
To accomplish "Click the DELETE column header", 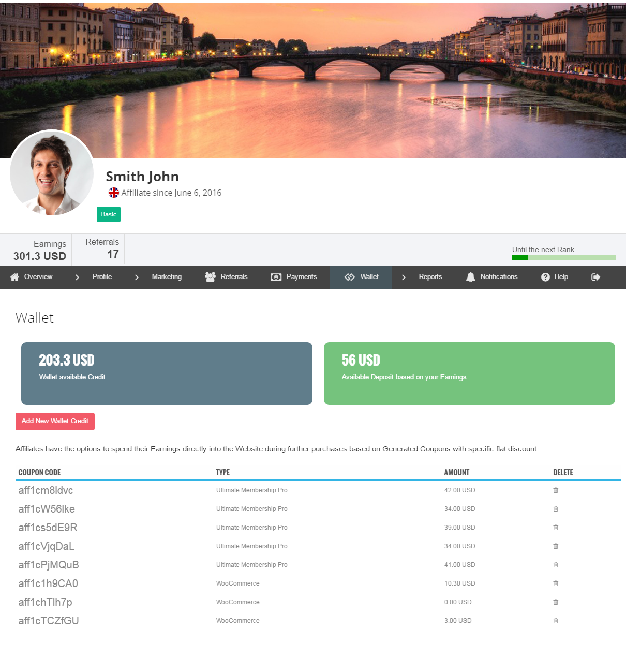I will click(563, 472).
